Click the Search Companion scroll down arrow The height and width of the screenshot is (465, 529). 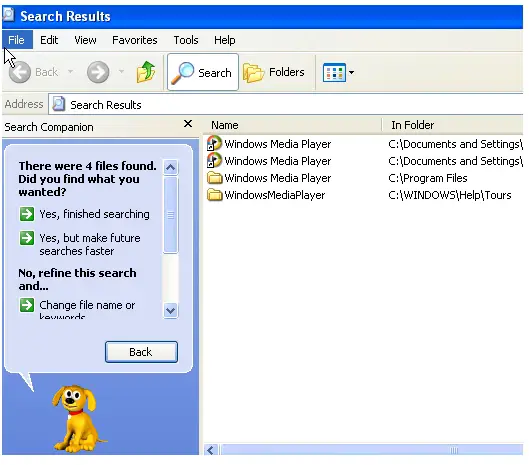click(x=170, y=310)
